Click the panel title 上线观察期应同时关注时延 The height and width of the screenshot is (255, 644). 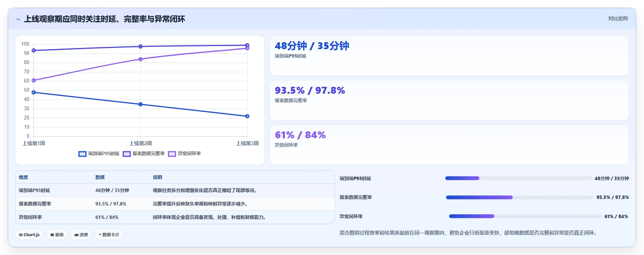coord(104,19)
